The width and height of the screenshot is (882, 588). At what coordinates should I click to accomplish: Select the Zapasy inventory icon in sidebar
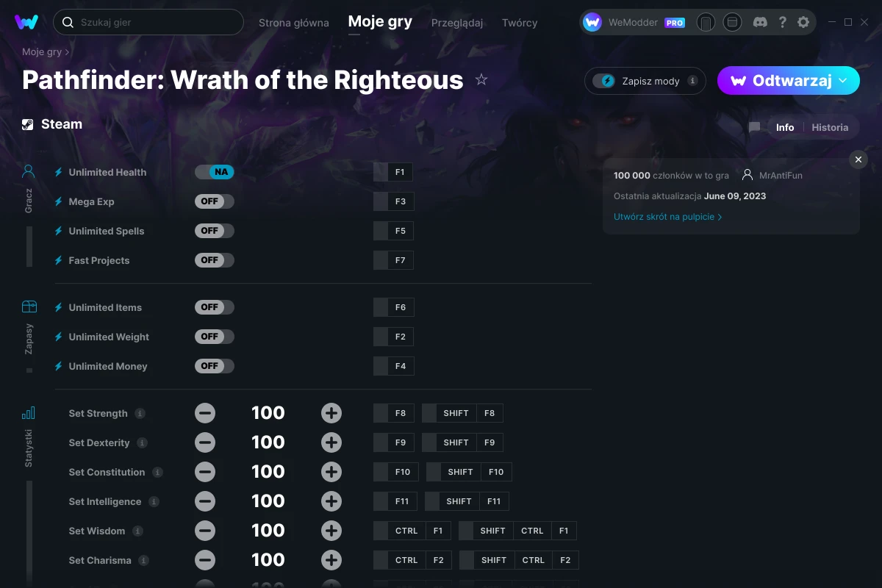coord(29,306)
